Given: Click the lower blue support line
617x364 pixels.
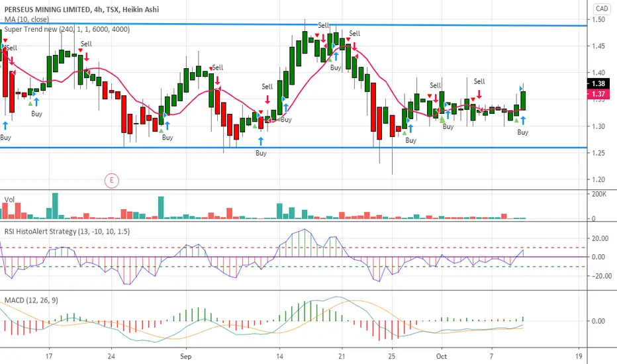Looking at the screenshot, I should coord(293,148).
